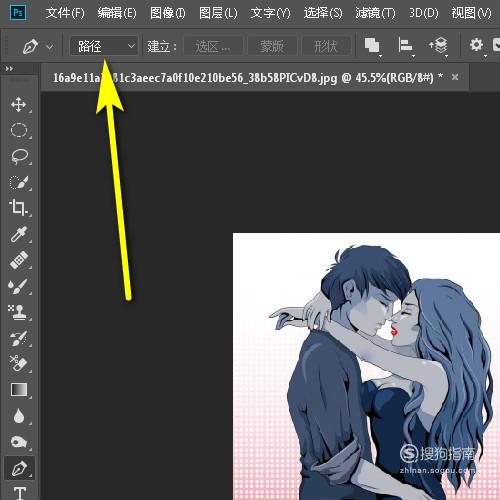Open path operations icon in options bar
The height and width of the screenshot is (500, 500).
(x=373, y=45)
